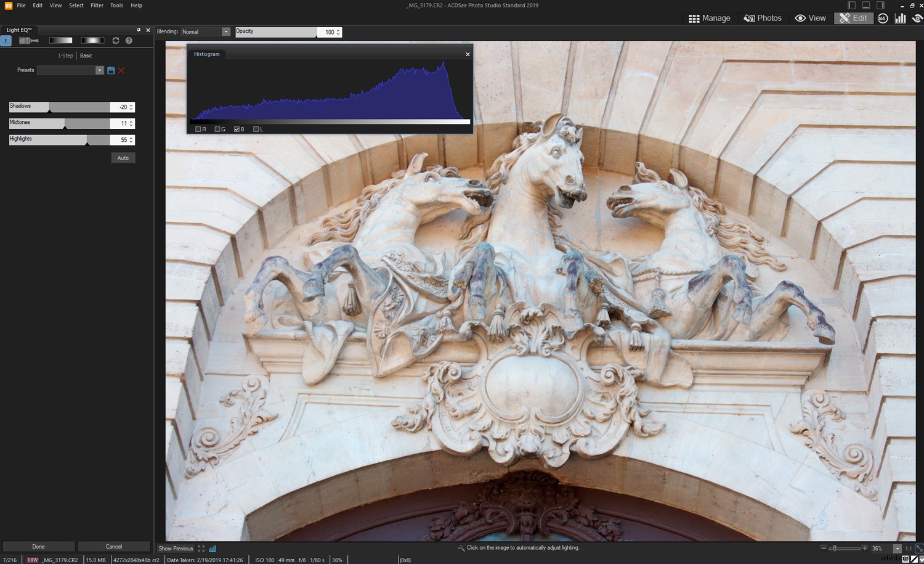The width and height of the screenshot is (924, 564).
Task: Click the Auto button
Action: 123,158
